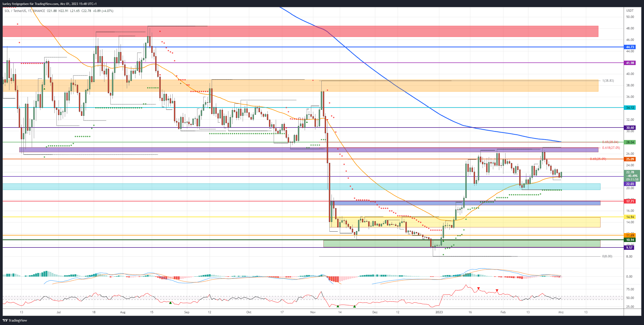Click the 40.00 tick on the price axis
This screenshot has width=644, height=325.
[x=630, y=74]
